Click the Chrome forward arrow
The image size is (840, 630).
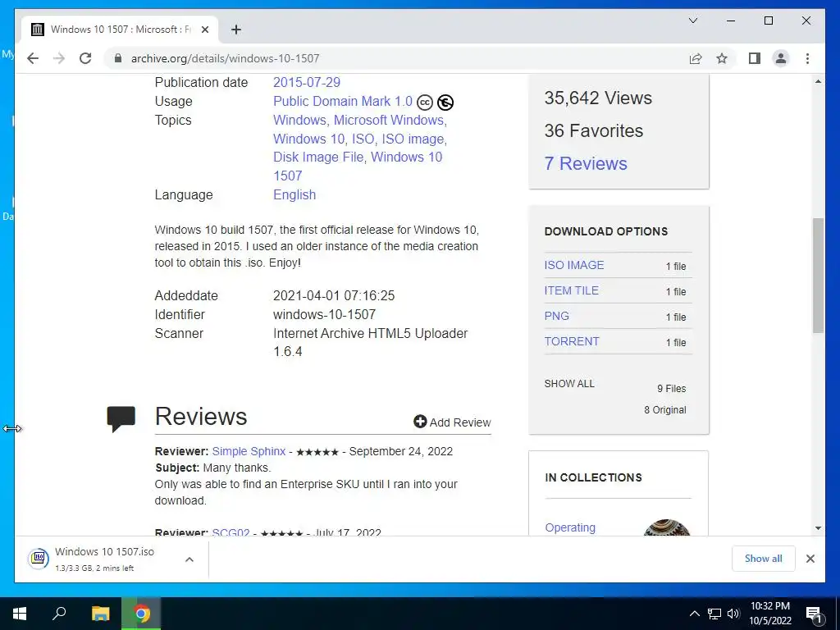[59, 58]
